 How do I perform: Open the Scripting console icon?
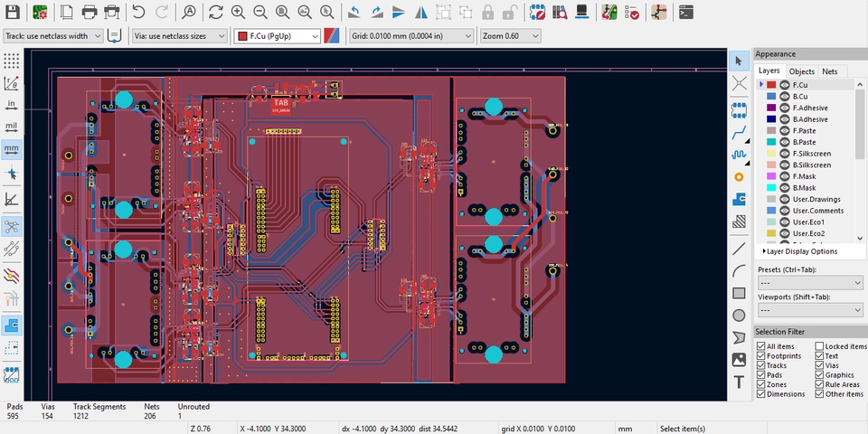[686, 12]
